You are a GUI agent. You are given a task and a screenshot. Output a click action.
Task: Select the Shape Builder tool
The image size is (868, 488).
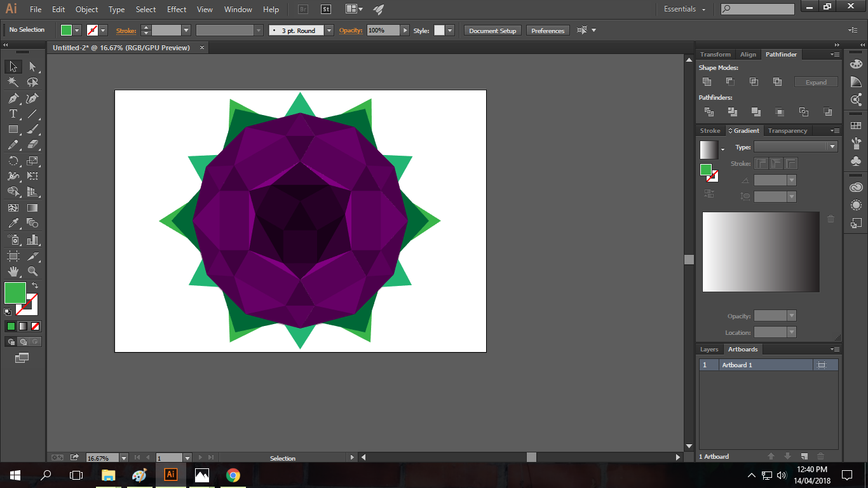[13, 191]
